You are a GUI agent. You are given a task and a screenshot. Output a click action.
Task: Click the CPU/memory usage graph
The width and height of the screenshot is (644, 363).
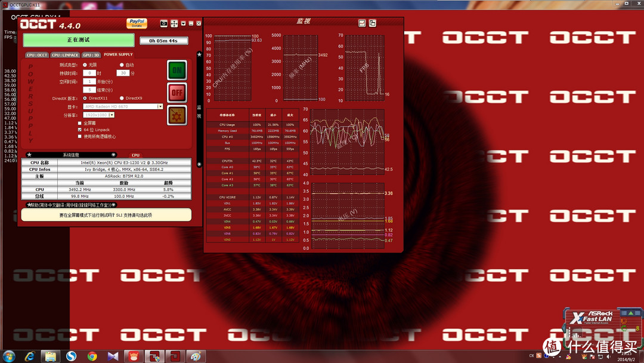(233, 68)
